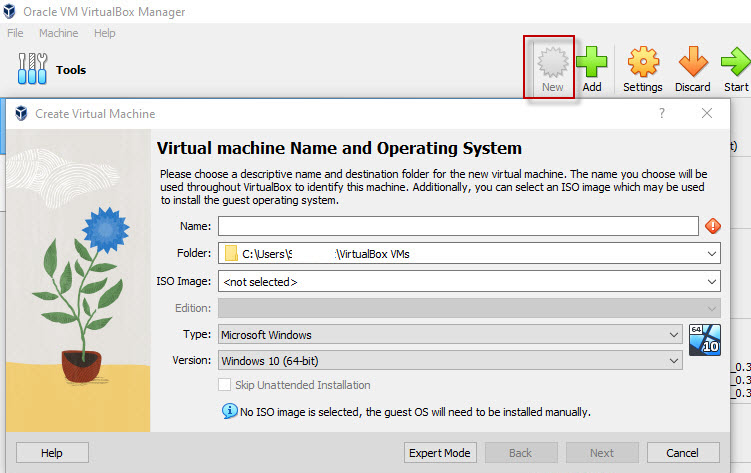This screenshot has height=473, width=751.
Task: Click the Create Virtual Machine dialog logo
Action: click(x=21, y=113)
